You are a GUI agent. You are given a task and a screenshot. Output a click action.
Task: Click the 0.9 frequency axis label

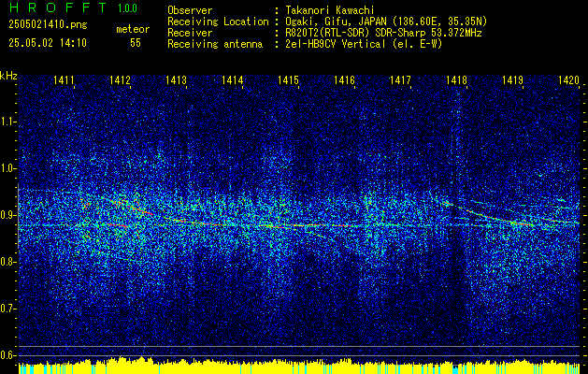click(x=7, y=215)
